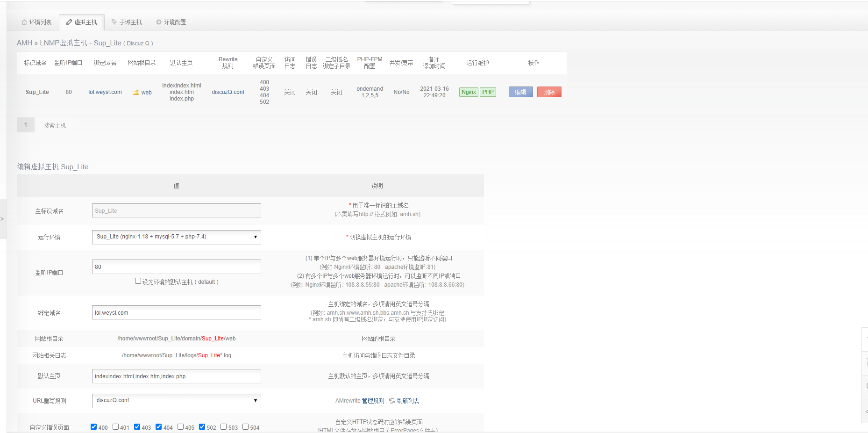Screen dimensions: 868x433
Task: Enable the 503 error page checkbox
Action: [x=224, y=426]
